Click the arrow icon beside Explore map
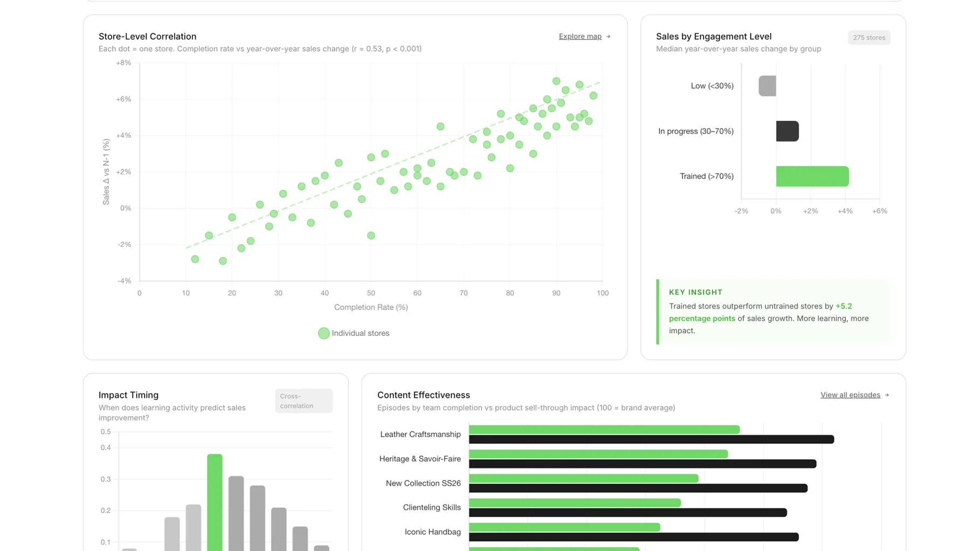The width and height of the screenshot is (980, 551). [x=609, y=37]
